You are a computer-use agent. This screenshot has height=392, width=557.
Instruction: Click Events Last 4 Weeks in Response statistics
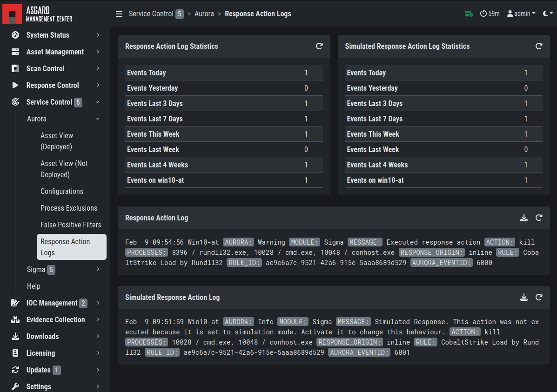click(224, 165)
